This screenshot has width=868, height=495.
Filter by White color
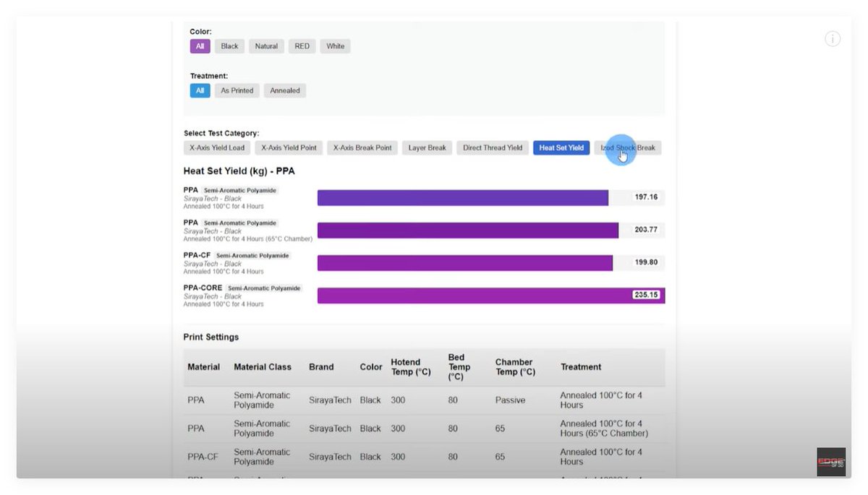point(336,46)
